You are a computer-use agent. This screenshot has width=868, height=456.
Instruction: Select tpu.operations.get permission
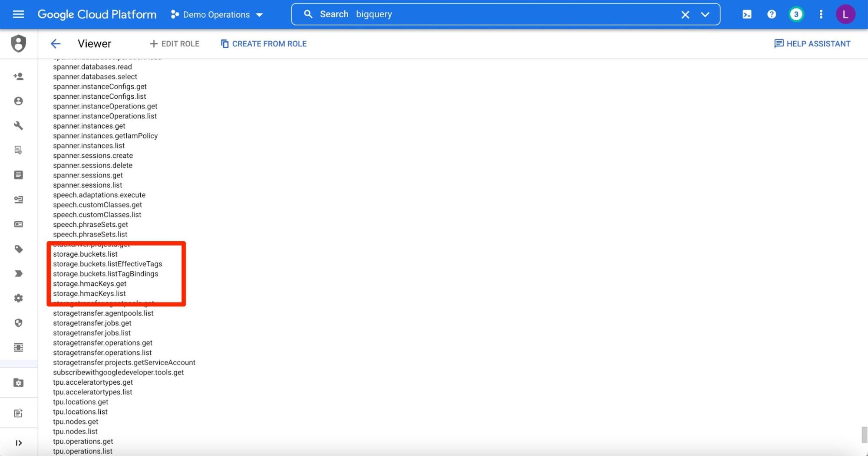pyautogui.click(x=83, y=441)
